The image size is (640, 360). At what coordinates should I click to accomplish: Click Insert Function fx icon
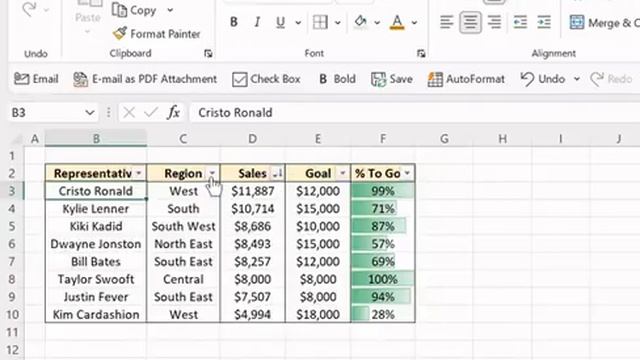(x=173, y=112)
